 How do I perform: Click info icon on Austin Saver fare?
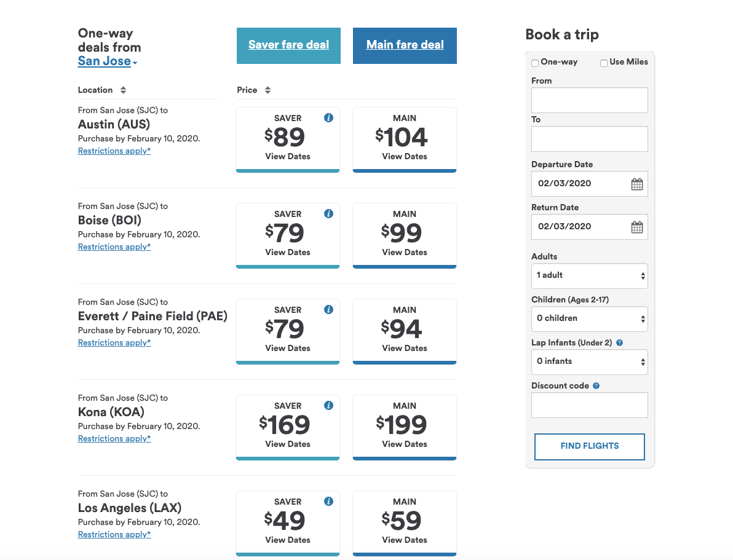click(x=328, y=118)
